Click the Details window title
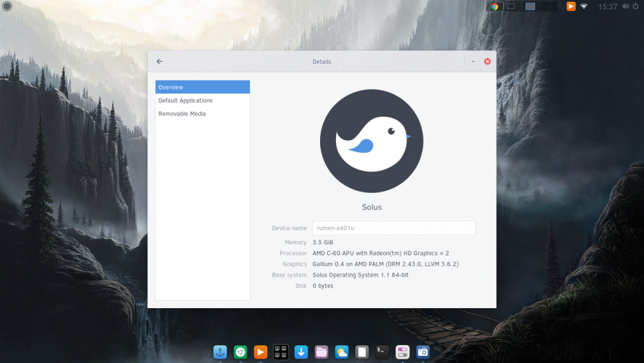Screen dimensions: 644x363 321,62
